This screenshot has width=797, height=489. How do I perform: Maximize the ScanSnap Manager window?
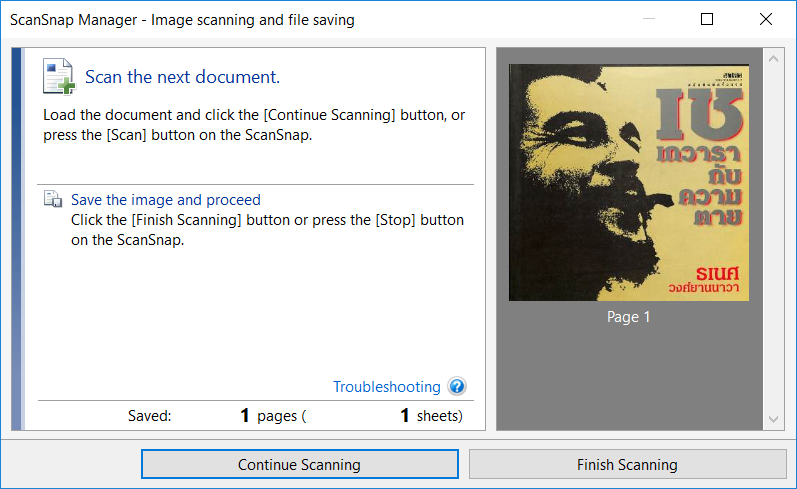[x=707, y=19]
